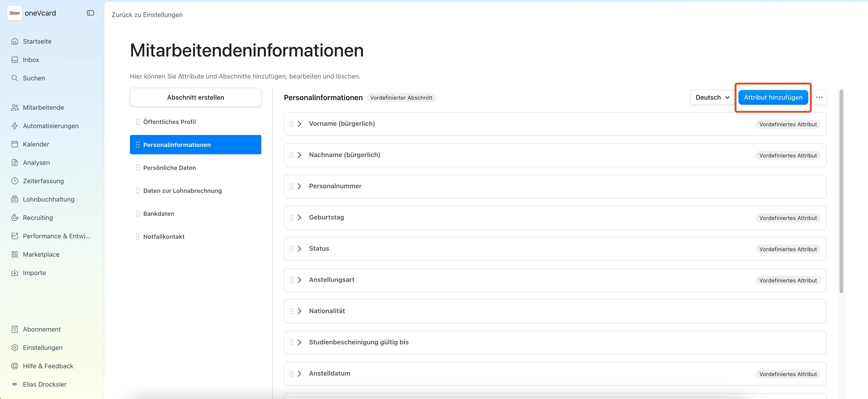The image size is (868, 399).
Task: Click the Zeiterfassung clock icon
Action: pos(14,181)
